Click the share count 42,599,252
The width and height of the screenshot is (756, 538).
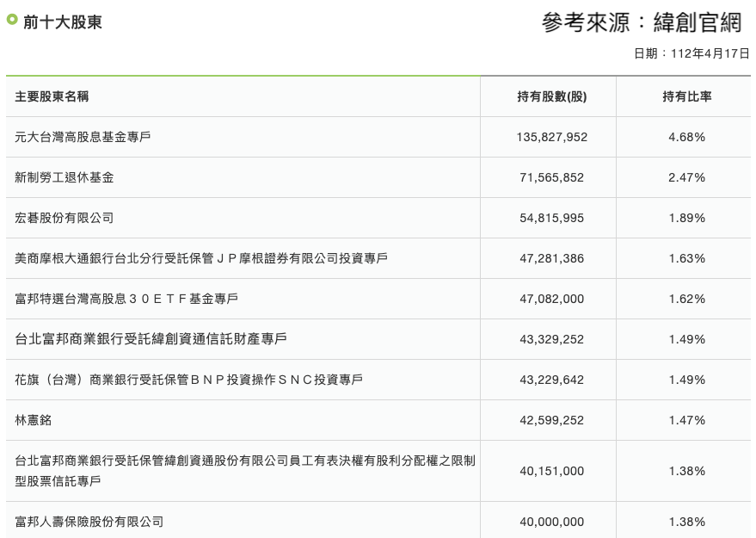[x=552, y=421]
